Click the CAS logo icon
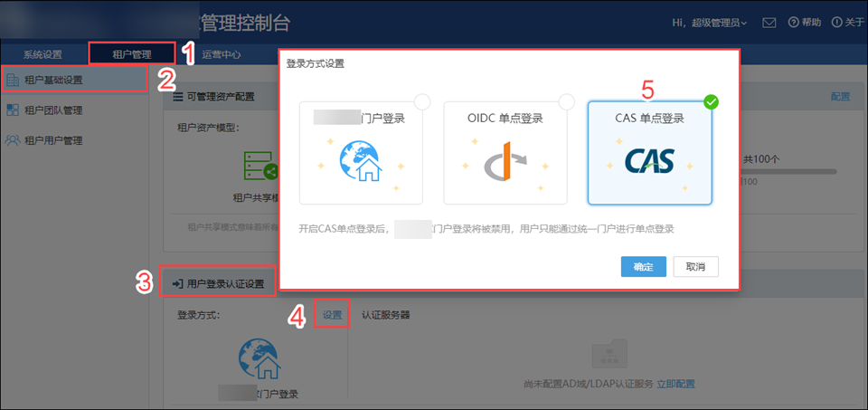The width and height of the screenshot is (868, 410). click(649, 161)
